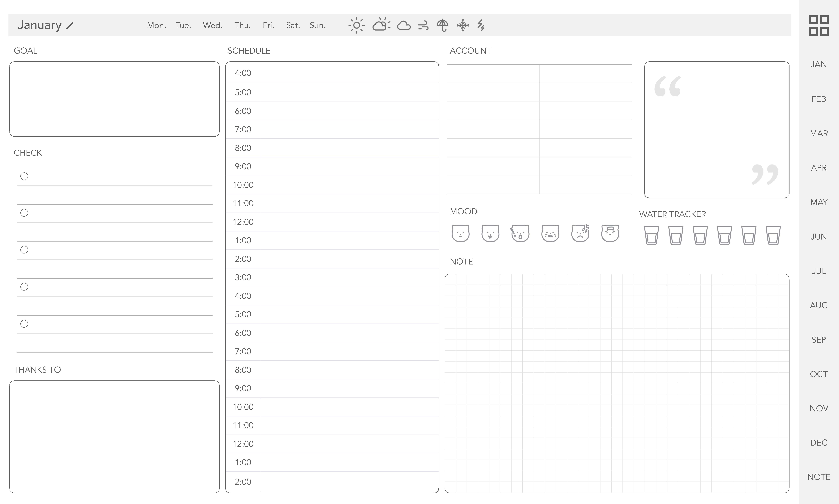Mark Fri. as the weekday
Image resolution: width=839 pixels, height=504 pixels.
[x=268, y=25]
